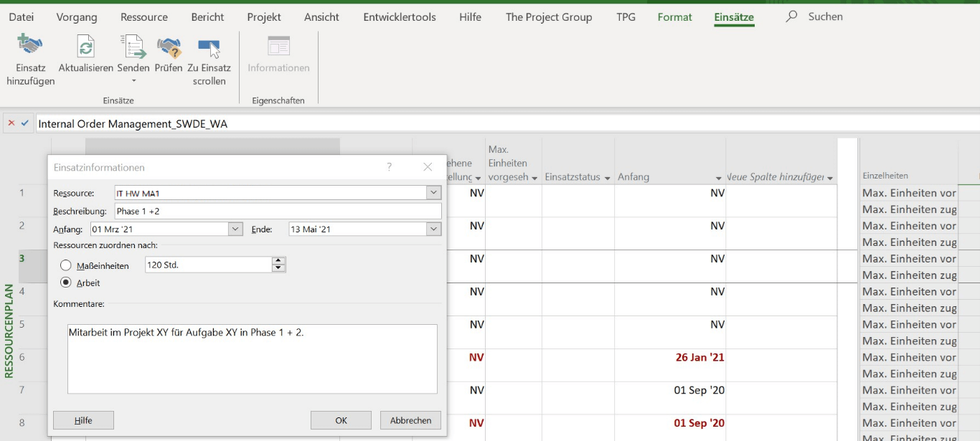The height and width of the screenshot is (441, 980).
Task: Increase work hours with up spinner
Action: tap(279, 261)
